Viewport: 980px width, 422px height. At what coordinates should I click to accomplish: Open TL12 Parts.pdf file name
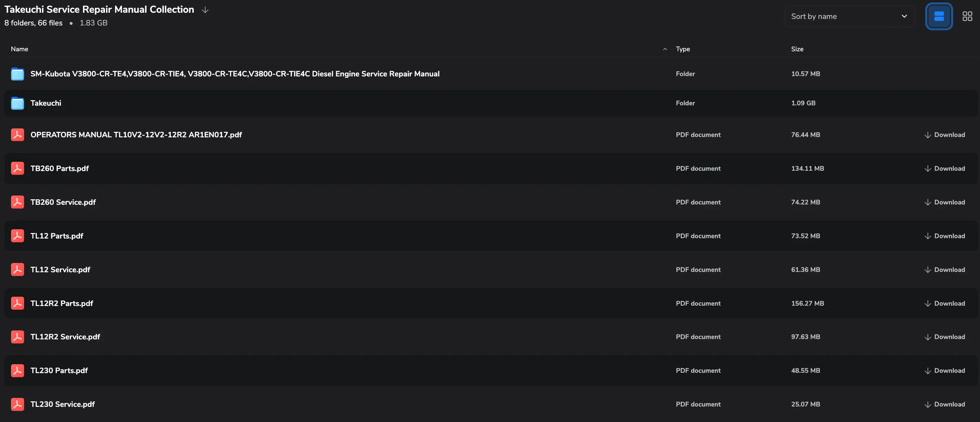point(57,236)
